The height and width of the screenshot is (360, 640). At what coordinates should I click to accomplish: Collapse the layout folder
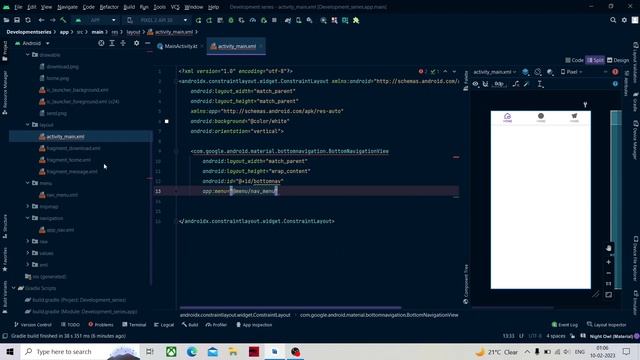(28, 124)
